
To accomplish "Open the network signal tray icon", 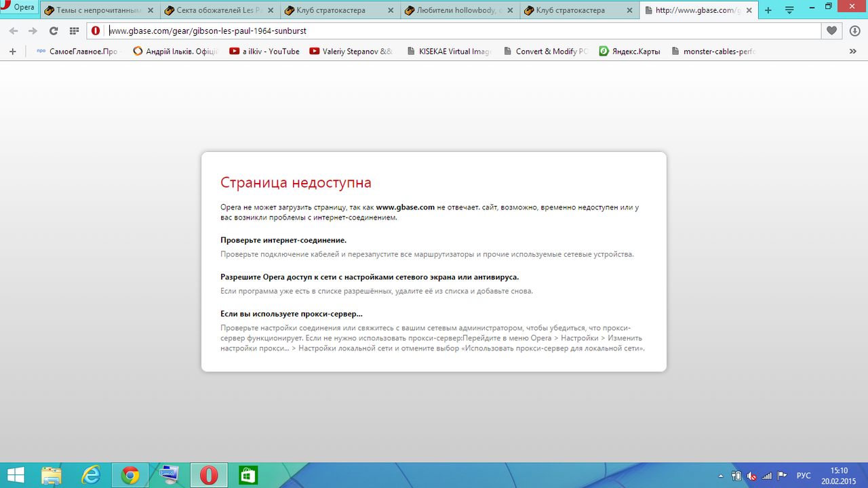I will click(766, 476).
